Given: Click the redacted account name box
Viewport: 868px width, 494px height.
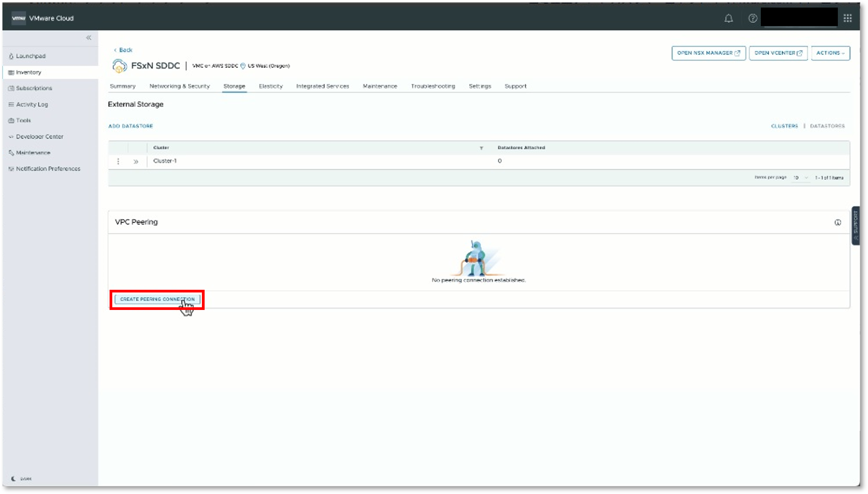Looking at the screenshot, I should coord(799,17).
